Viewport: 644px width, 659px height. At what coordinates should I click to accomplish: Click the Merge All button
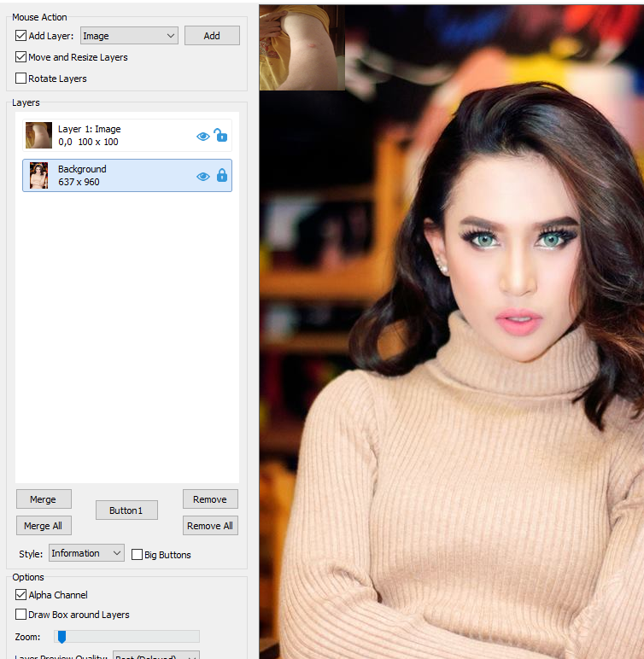tap(44, 525)
